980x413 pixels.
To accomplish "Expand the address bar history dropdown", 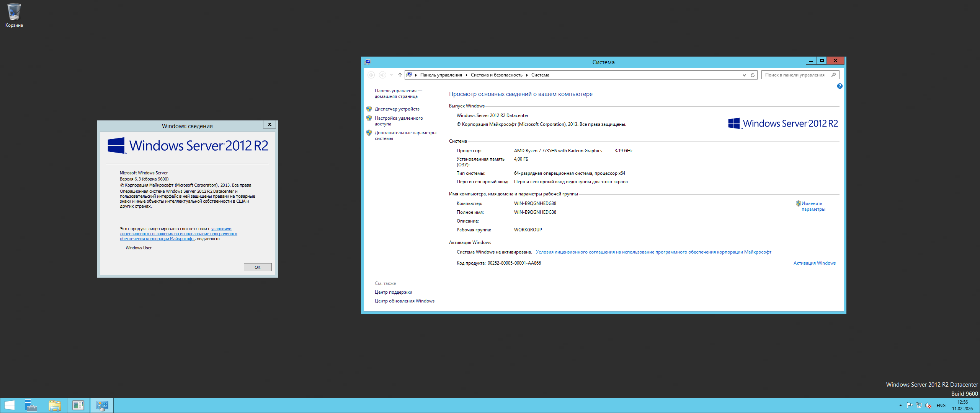I will (744, 75).
